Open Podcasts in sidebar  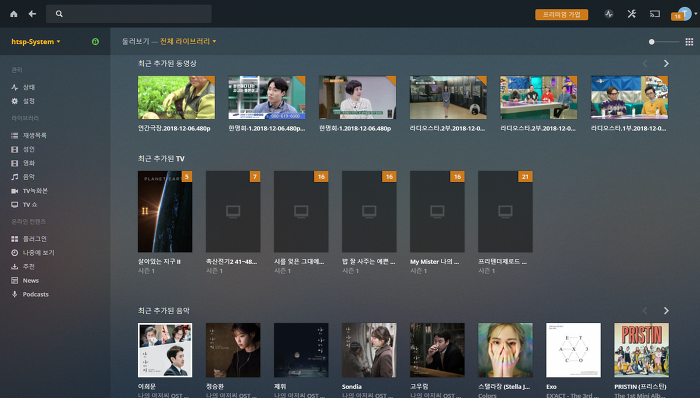pyautogui.click(x=36, y=294)
